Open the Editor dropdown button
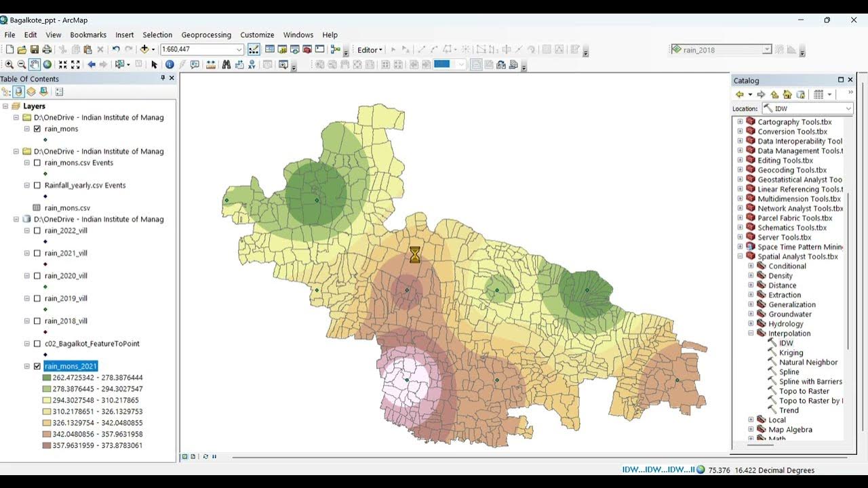 pyautogui.click(x=370, y=49)
